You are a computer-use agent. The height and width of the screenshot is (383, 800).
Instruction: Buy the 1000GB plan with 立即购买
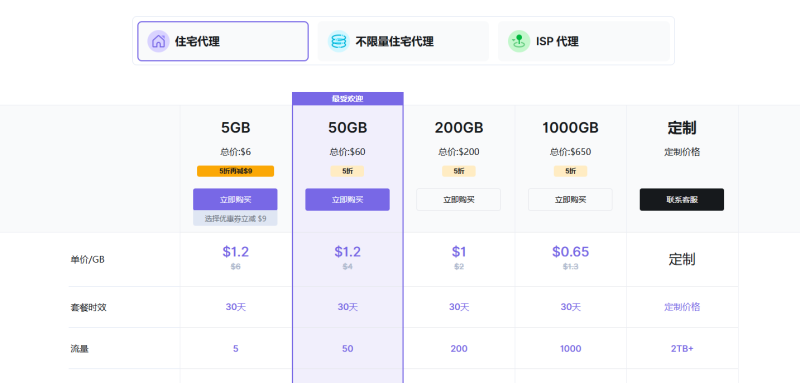point(570,199)
